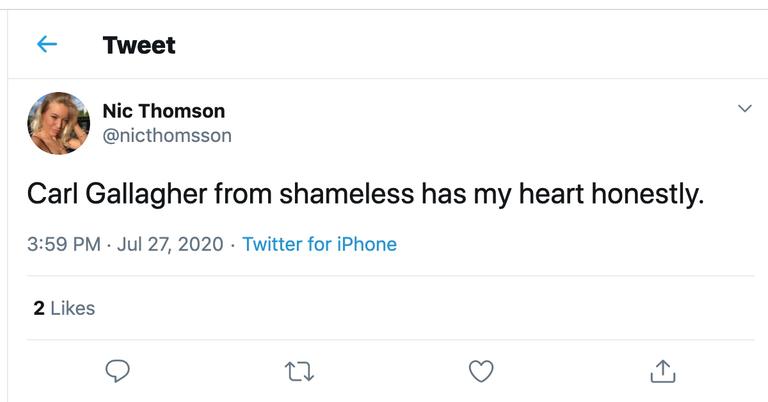Like the tweet with the heart icon
768x402 pixels.
click(x=481, y=371)
